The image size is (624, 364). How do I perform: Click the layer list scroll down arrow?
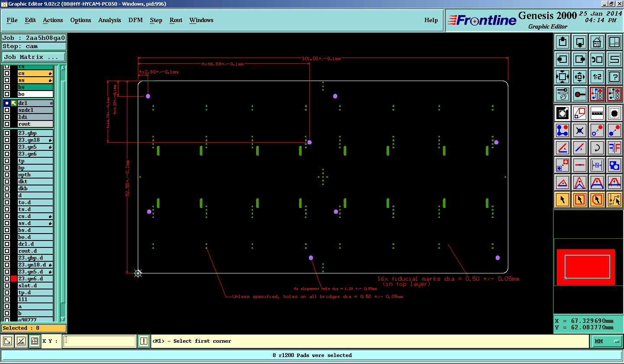(63, 319)
